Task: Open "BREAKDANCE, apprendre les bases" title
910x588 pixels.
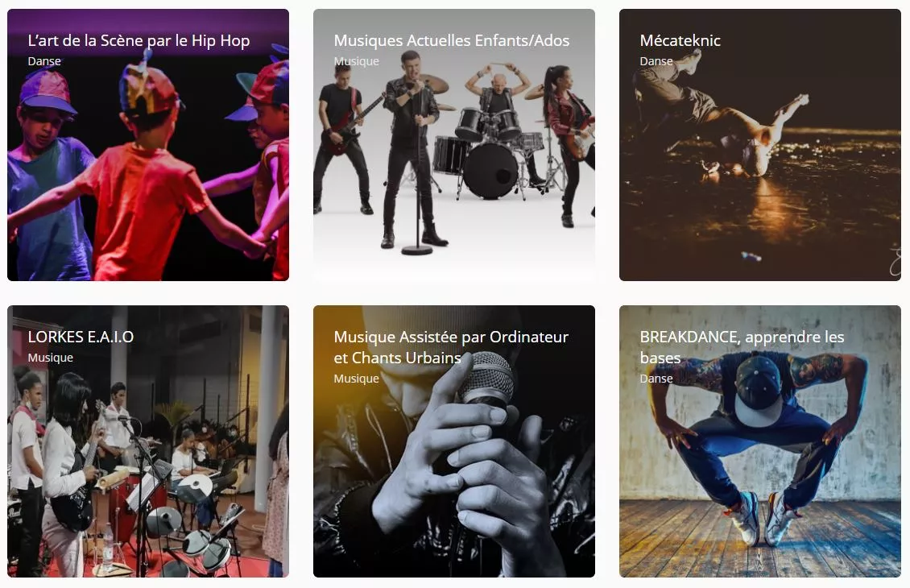Action: click(742, 347)
